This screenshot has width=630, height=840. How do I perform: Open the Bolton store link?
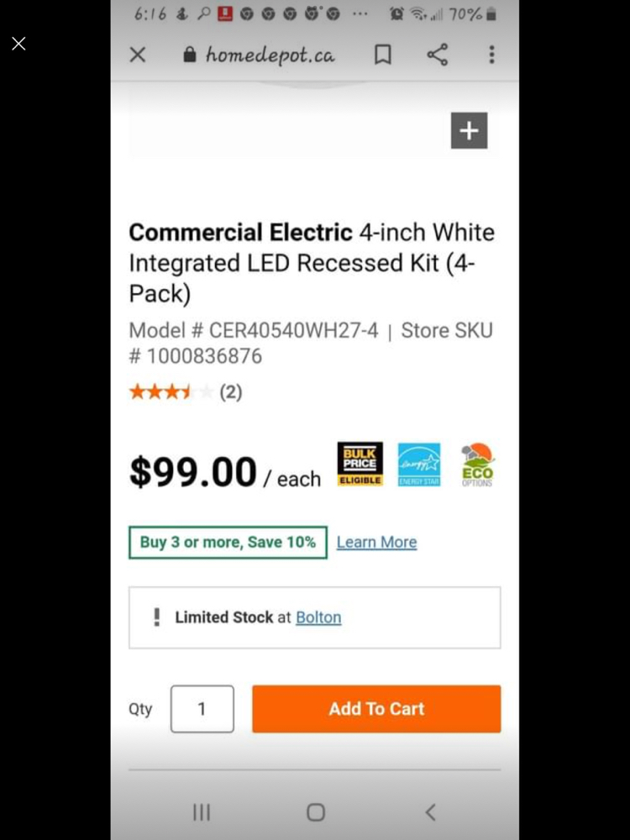coord(318,617)
